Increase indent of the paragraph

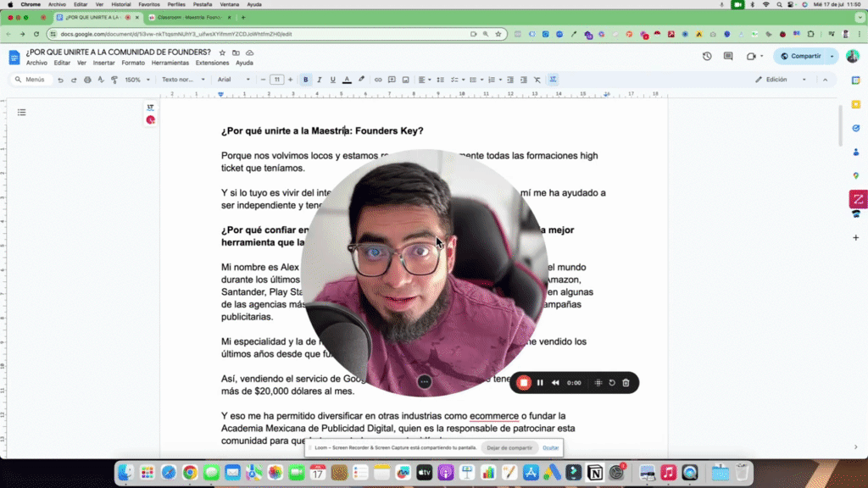coord(524,80)
